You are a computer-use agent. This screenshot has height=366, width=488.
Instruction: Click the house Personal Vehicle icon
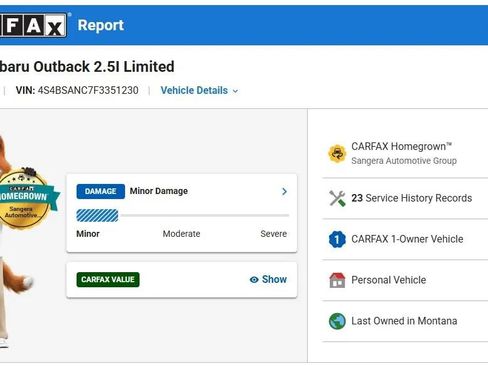click(337, 280)
